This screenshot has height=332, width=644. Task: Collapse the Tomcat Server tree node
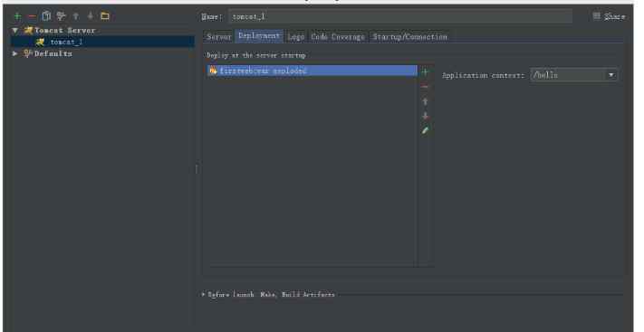tap(15, 31)
